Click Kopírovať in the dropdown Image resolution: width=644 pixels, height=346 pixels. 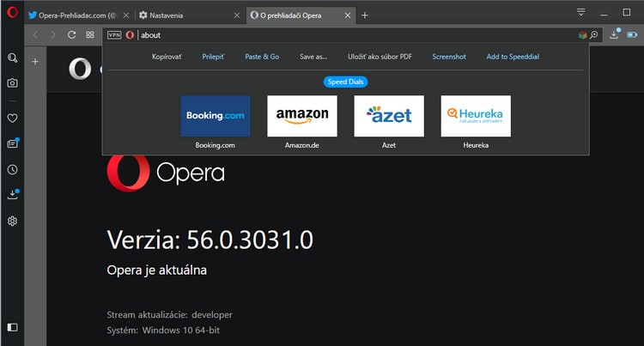[x=167, y=57]
